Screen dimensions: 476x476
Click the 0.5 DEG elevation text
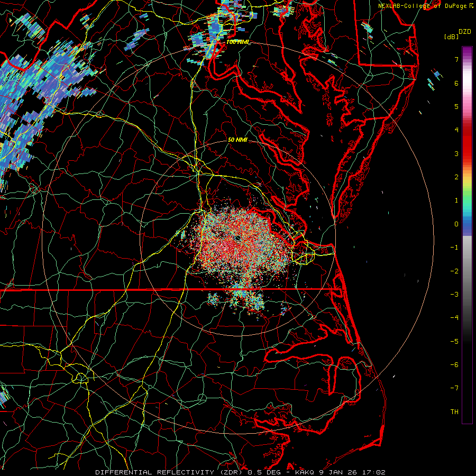tap(266, 472)
